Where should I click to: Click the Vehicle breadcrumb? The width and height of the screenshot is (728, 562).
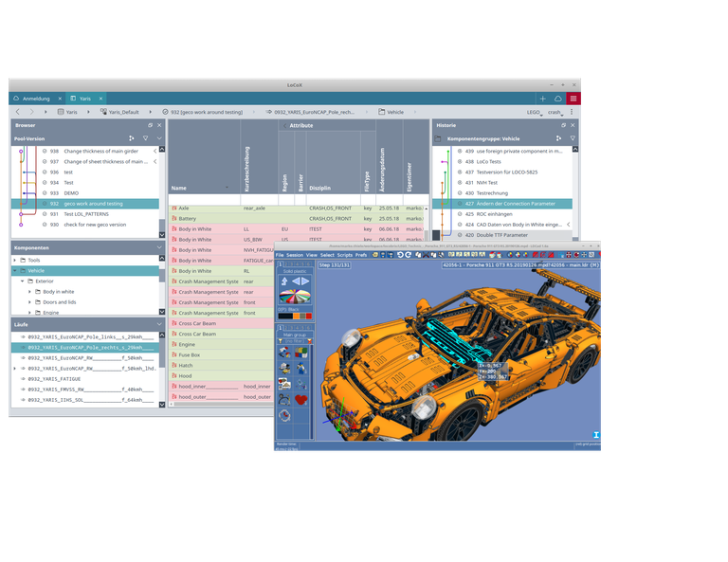pos(391,112)
